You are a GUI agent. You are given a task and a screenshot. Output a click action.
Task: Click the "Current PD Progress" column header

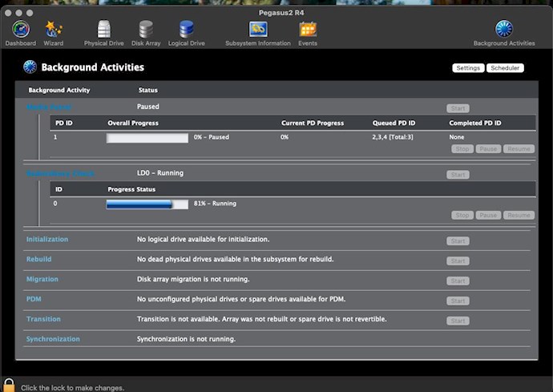[x=313, y=123]
